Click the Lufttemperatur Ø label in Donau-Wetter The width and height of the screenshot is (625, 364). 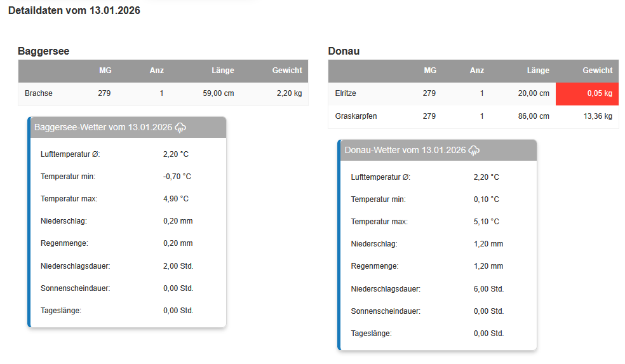[380, 177]
